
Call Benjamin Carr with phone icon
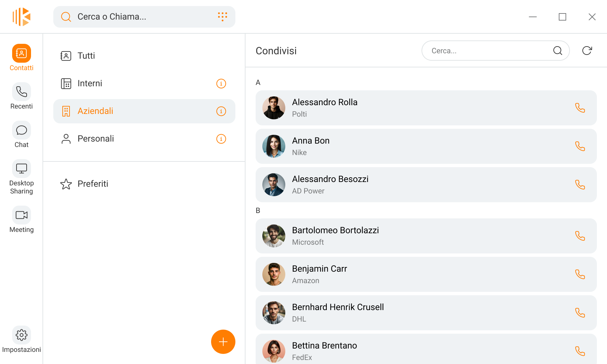click(580, 274)
